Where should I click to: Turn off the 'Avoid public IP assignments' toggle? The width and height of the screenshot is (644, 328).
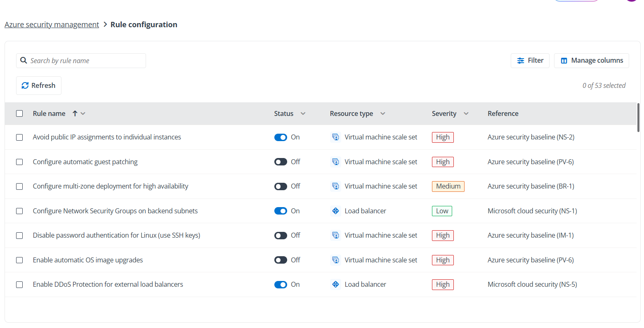281,137
